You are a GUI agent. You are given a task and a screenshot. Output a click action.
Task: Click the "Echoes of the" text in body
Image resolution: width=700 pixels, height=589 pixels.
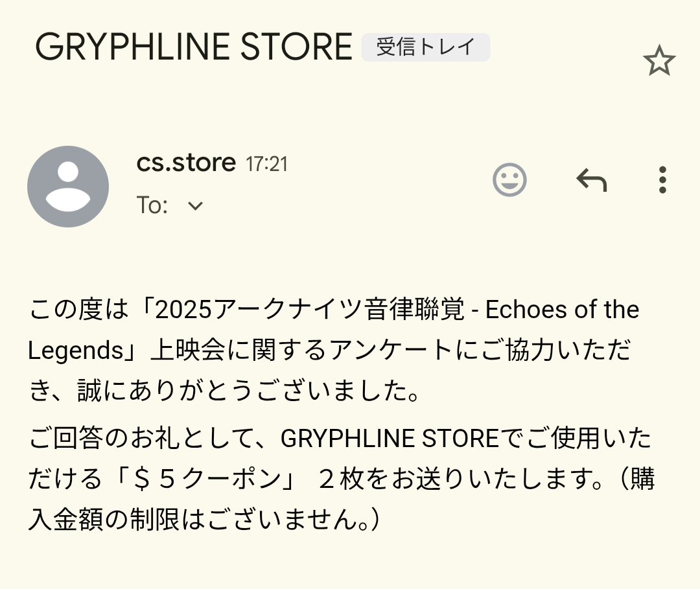563,310
